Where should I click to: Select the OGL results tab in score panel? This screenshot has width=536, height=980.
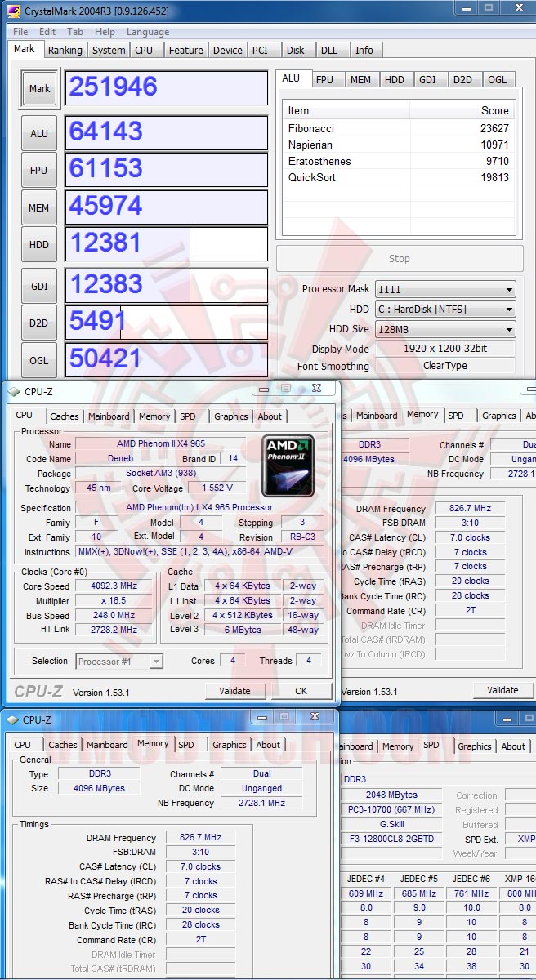pos(497,79)
